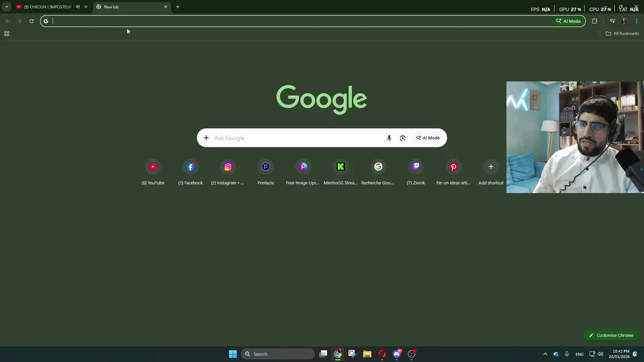Close the New tab tab
Viewport: 644px width, 362px height.
(166, 7)
